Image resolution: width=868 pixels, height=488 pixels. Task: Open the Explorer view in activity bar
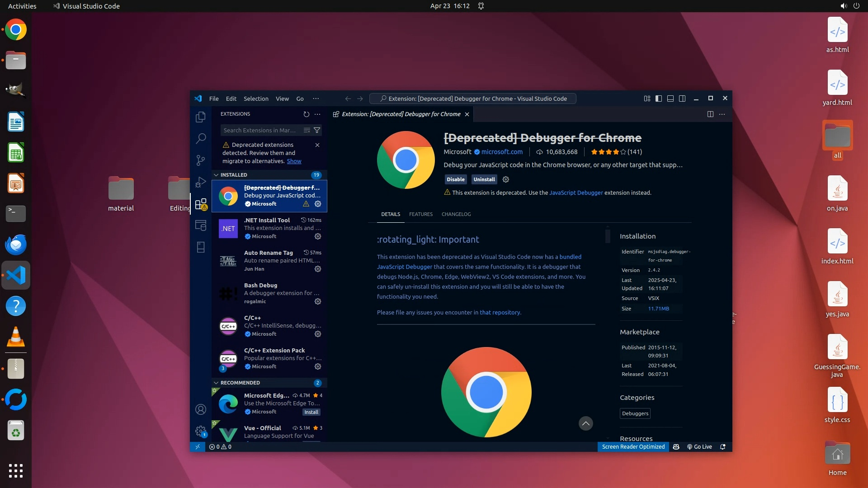[201, 117]
